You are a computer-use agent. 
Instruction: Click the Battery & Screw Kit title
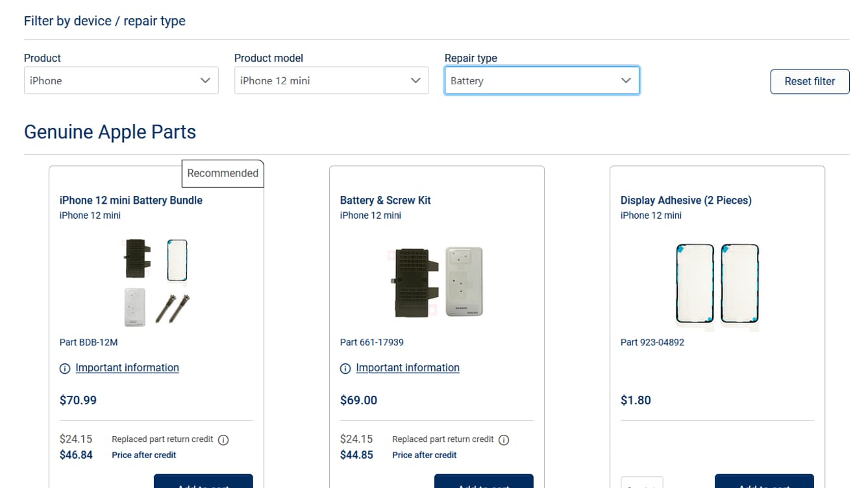coord(386,200)
